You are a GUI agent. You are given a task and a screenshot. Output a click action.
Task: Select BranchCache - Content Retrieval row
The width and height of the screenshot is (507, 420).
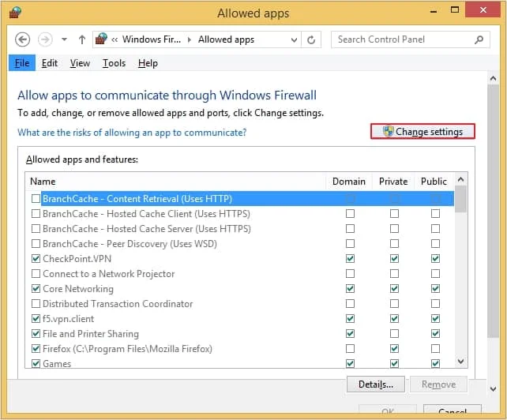[x=247, y=198]
